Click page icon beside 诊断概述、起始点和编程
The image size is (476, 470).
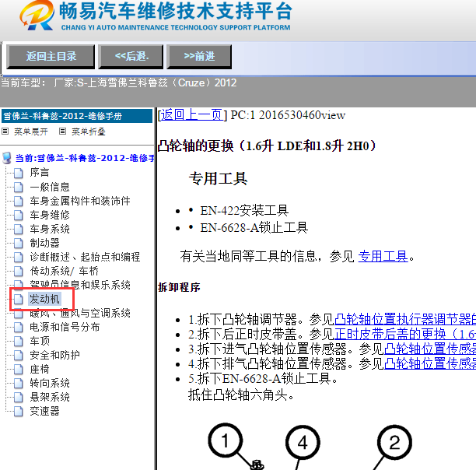coord(19,257)
